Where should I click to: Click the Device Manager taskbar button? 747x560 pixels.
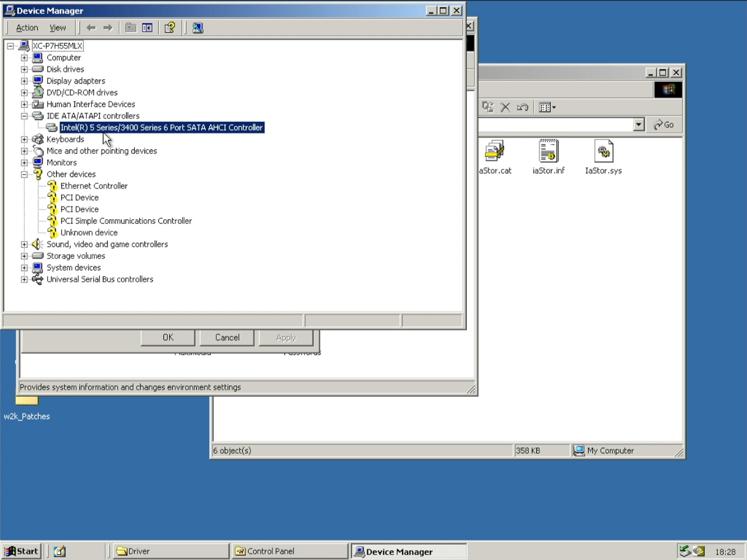pos(409,551)
